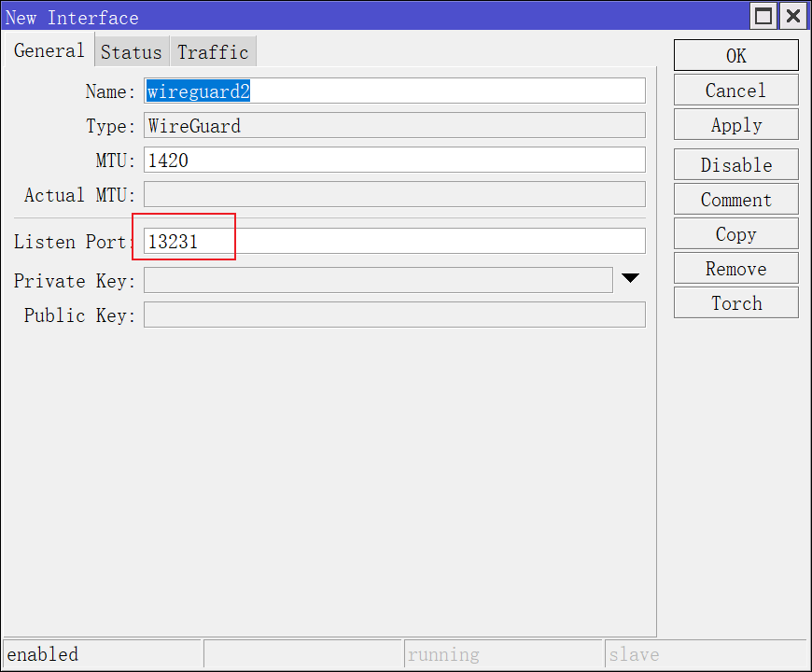The width and height of the screenshot is (812, 672).
Task: Cancel the new interface dialog
Action: click(735, 91)
